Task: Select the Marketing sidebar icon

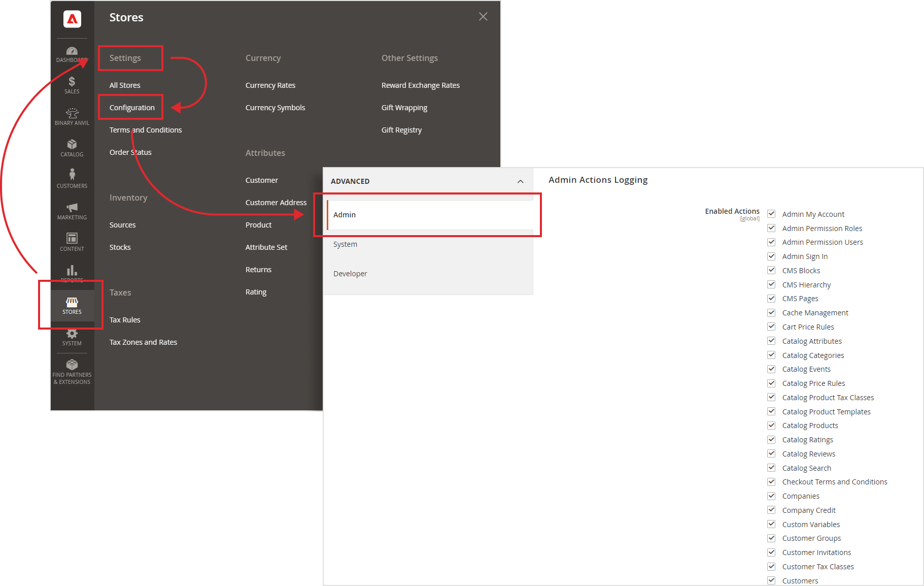Action: (72, 211)
